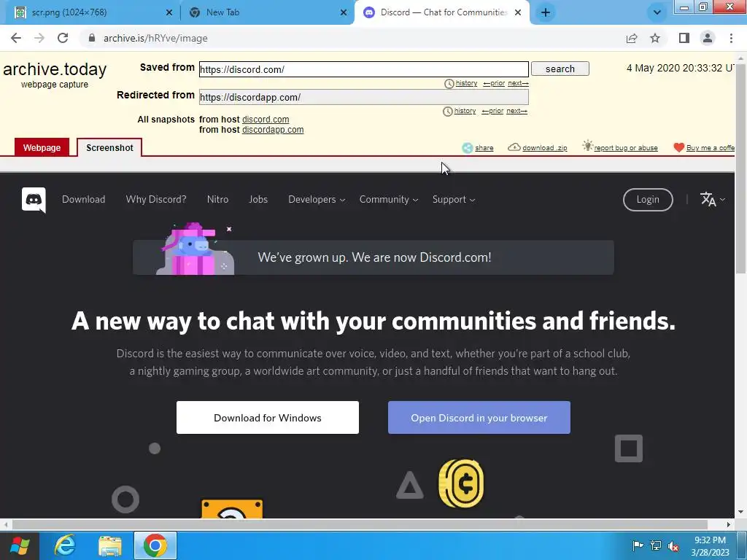Click the archive search button

coord(560,69)
